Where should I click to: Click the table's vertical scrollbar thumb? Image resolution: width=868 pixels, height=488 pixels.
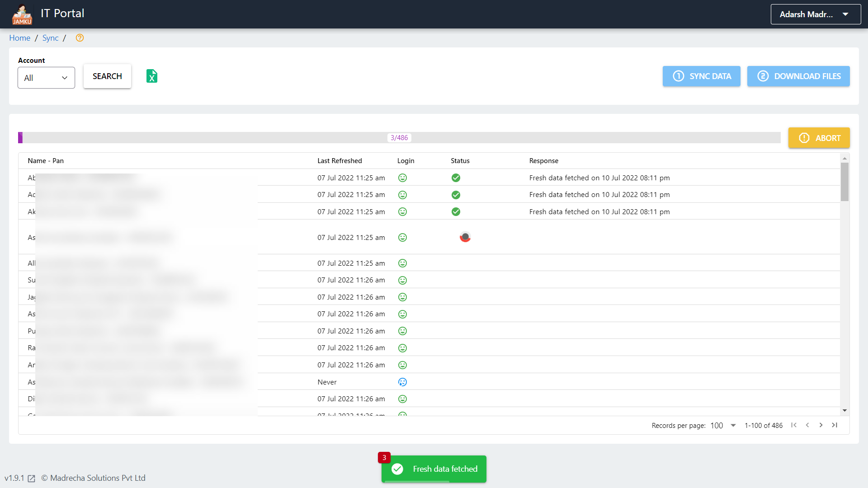coord(844,182)
